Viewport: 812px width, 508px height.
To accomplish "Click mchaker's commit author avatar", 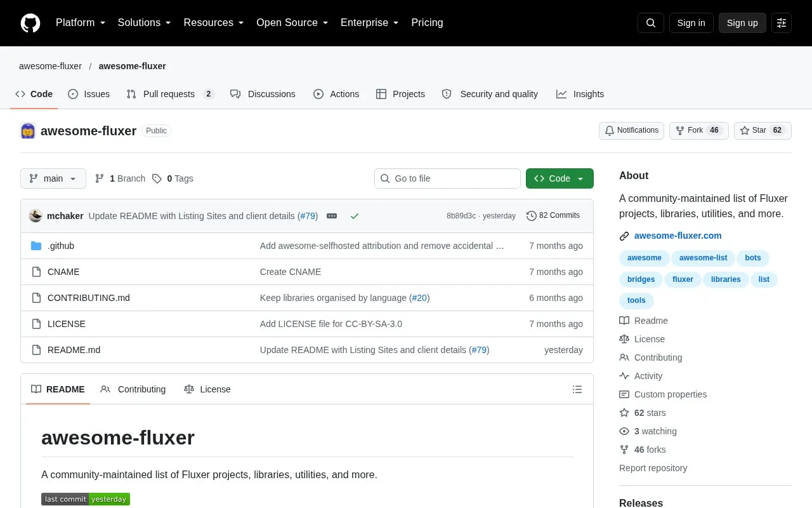I will (x=36, y=216).
